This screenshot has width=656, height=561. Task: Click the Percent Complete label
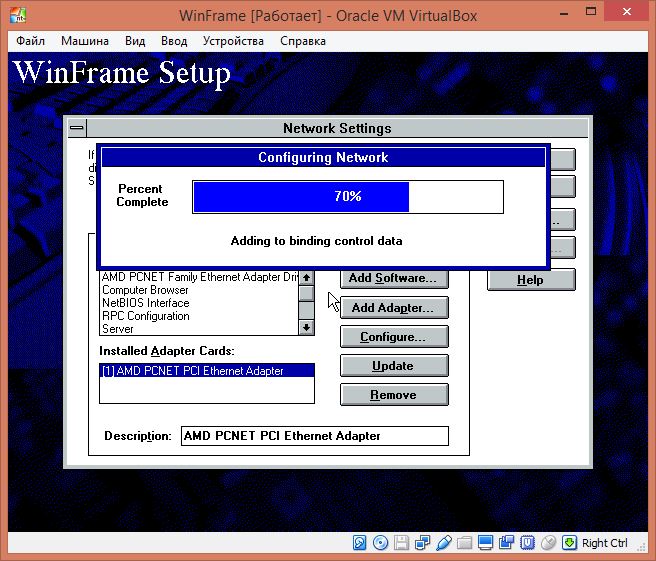coord(142,195)
